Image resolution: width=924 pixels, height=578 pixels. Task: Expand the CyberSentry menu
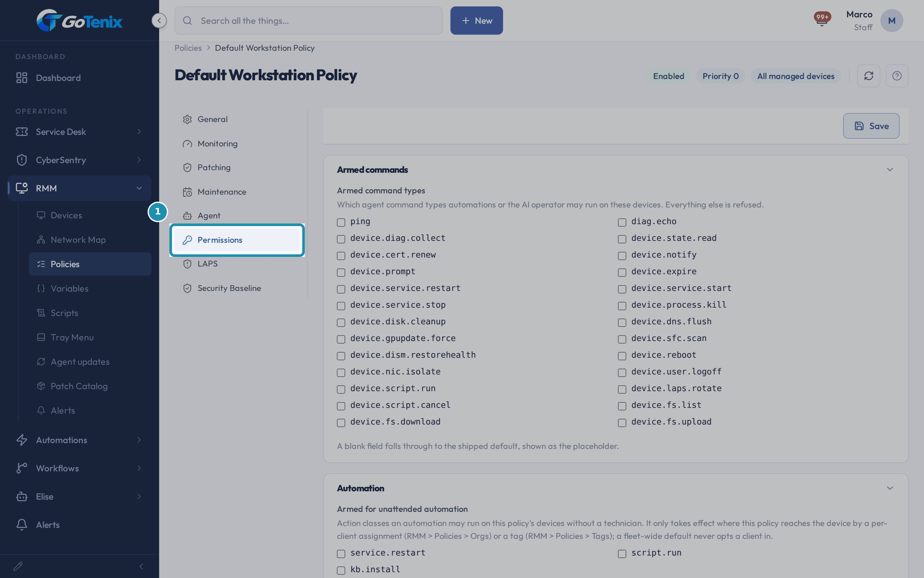point(139,160)
